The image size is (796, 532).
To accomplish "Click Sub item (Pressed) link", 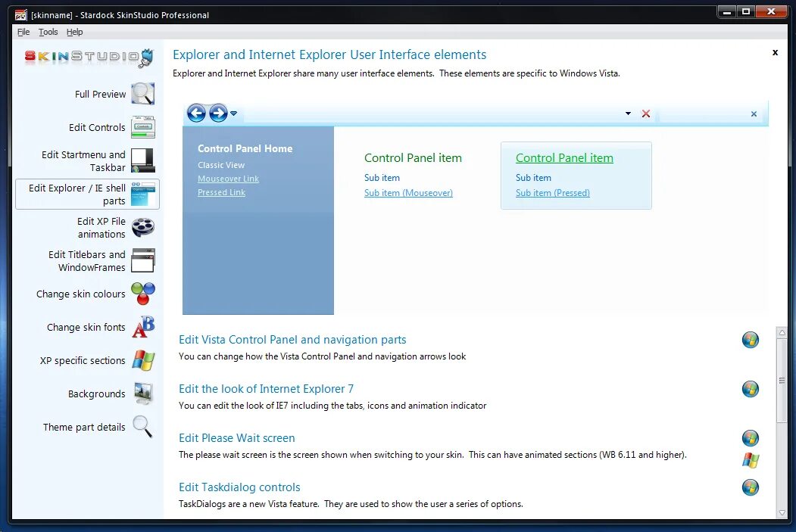I will [x=552, y=193].
